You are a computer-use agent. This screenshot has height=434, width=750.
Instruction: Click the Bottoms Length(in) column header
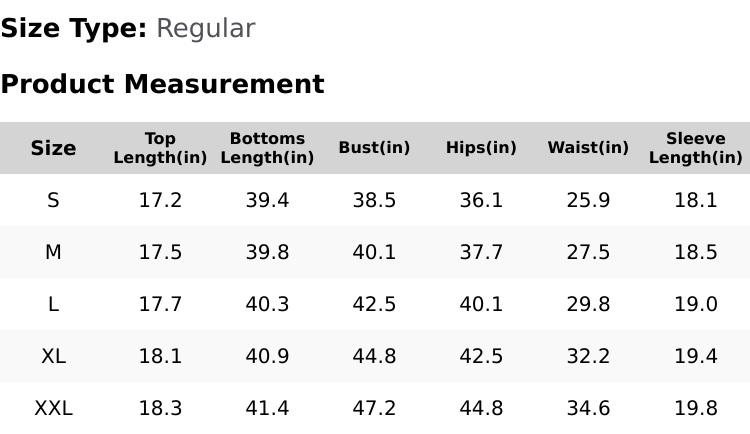(x=267, y=148)
